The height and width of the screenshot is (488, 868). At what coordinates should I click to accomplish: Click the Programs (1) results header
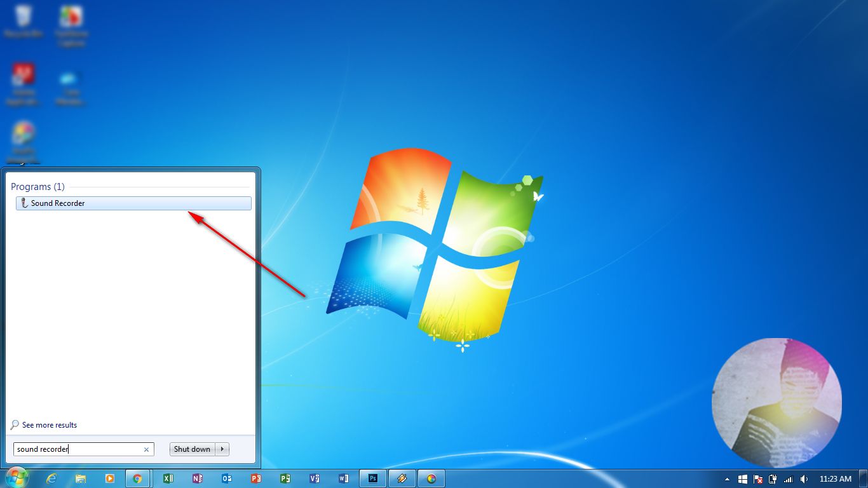37,187
